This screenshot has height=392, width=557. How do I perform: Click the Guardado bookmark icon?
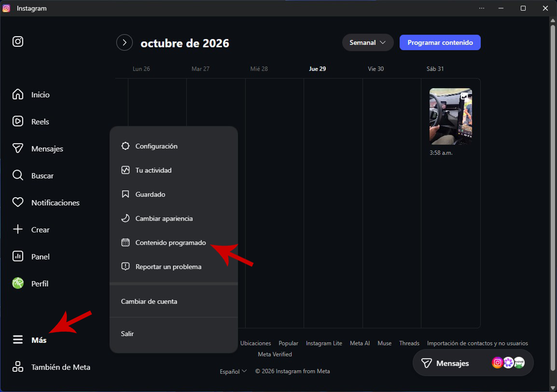[125, 194]
